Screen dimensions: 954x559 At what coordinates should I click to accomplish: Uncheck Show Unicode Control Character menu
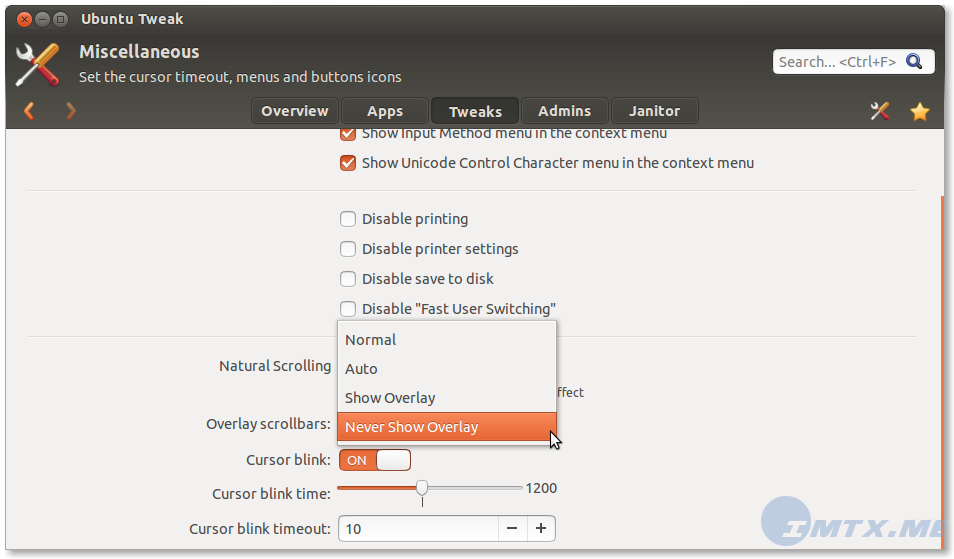pyautogui.click(x=347, y=163)
